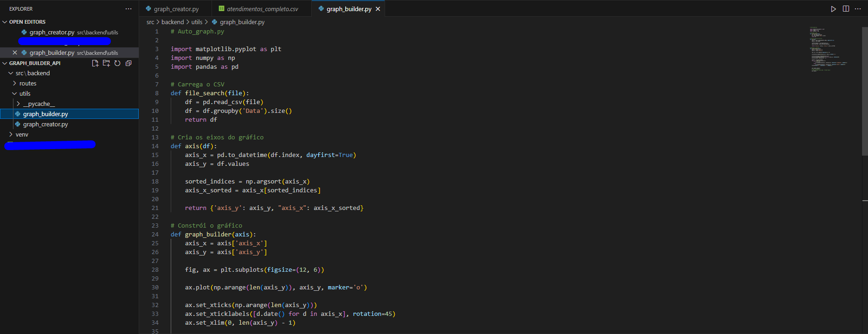
Task: Click 'axis_y = df.values' line
Action: point(217,164)
